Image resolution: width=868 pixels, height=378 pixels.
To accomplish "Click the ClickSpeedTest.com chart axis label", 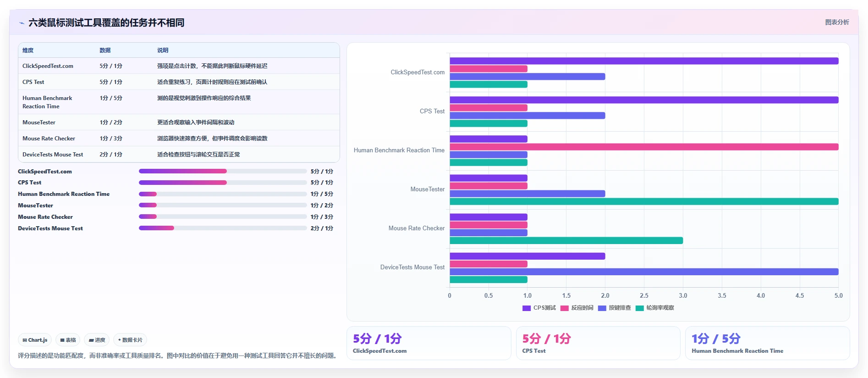I will coord(418,72).
